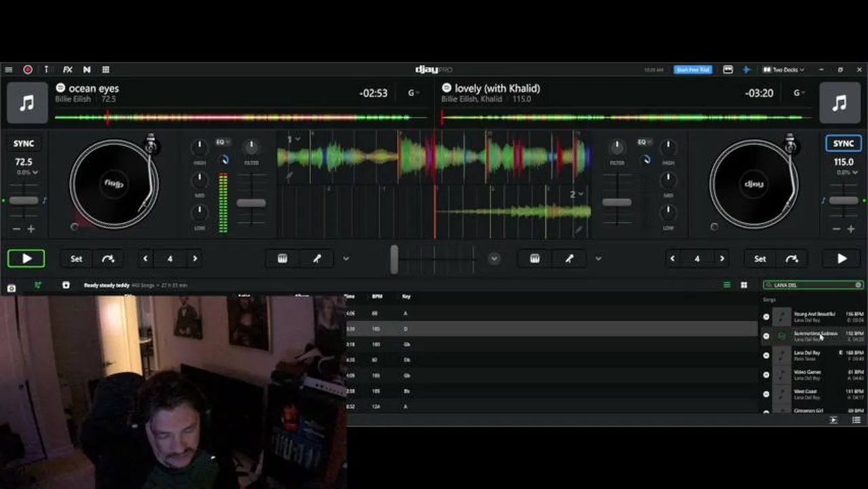Open the sampler grid panel

(x=106, y=69)
